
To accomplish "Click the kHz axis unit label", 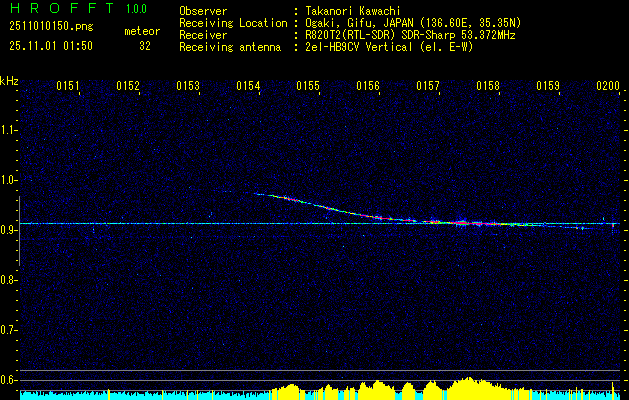I will (9, 79).
